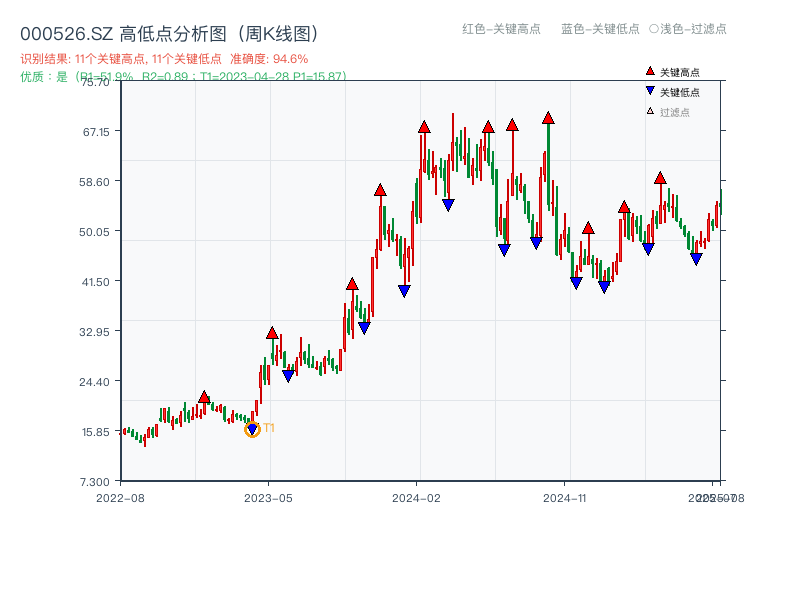Click the highest blue key-low triangle near 55
This screenshot has width=800, height=600.
[448, 205]
